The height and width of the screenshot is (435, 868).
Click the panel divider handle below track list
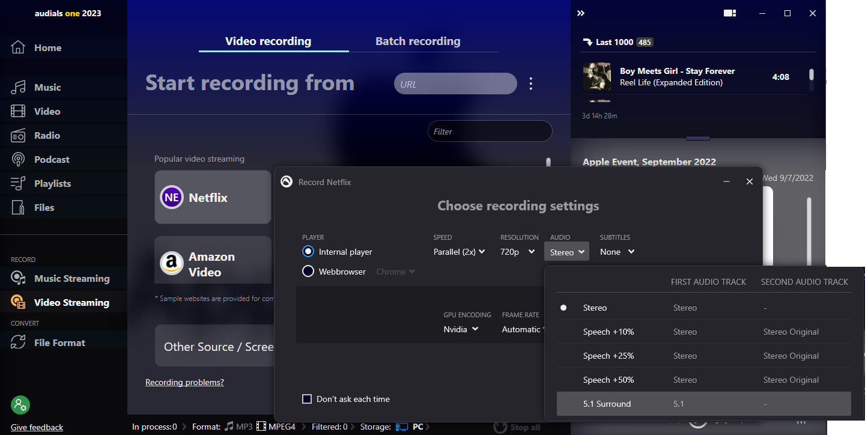[698, 138]
